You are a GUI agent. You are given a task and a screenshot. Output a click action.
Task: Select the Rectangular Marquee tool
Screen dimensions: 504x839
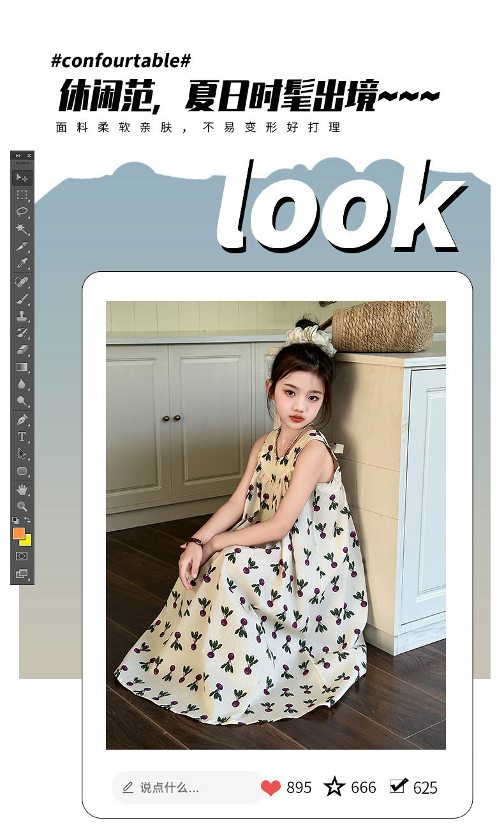pyautogui.click(x=22, y=195)
